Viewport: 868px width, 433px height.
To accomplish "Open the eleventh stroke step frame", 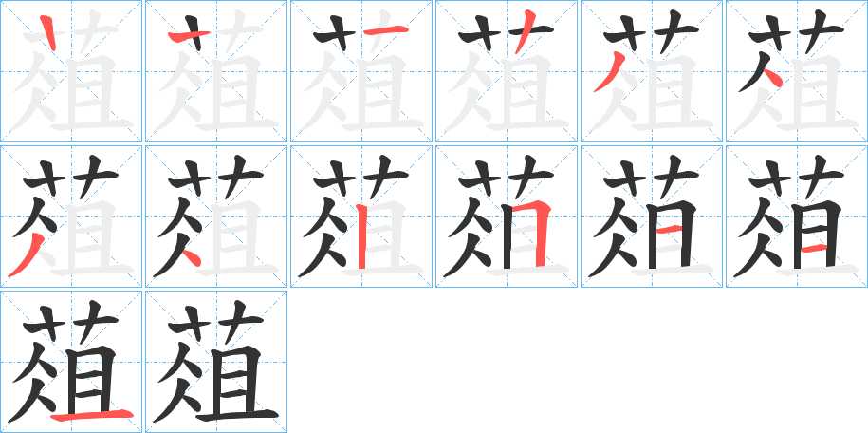I will 652,216.
